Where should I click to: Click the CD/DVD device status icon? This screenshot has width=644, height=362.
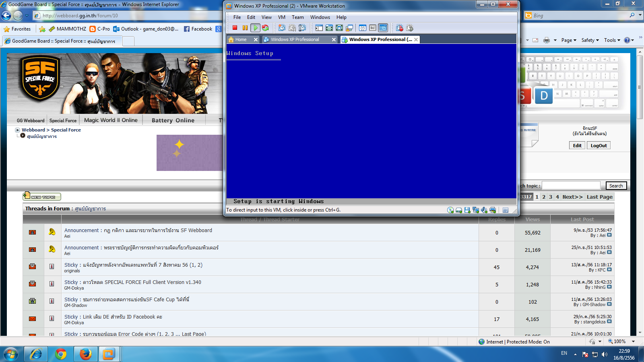(x=450, y=210)
